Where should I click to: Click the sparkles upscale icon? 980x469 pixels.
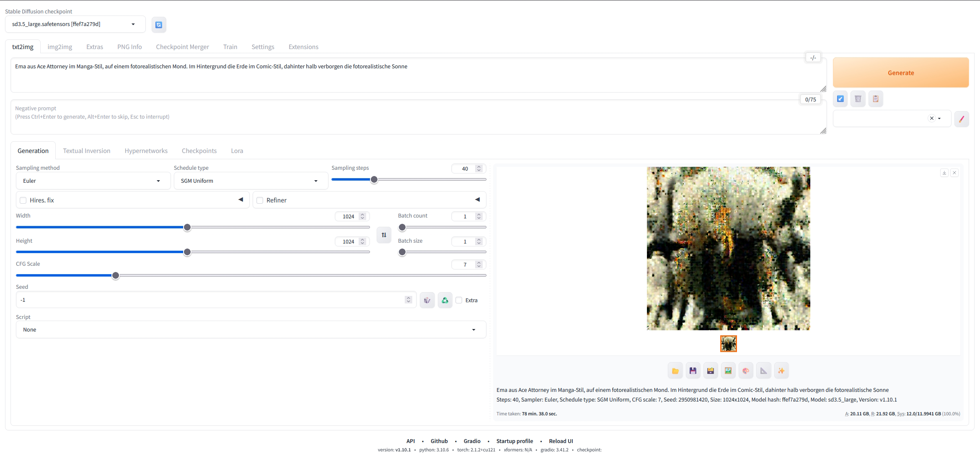(x=781, y=371)
